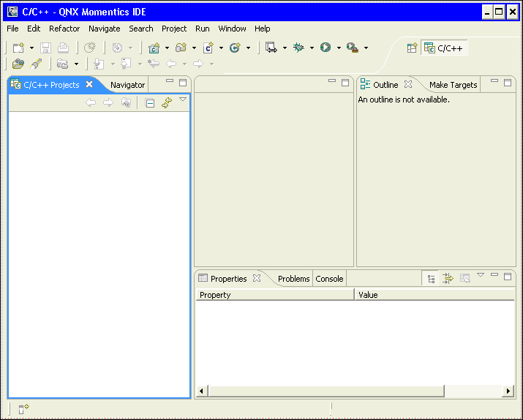Click the New C++ class icon

click(235, 48)
